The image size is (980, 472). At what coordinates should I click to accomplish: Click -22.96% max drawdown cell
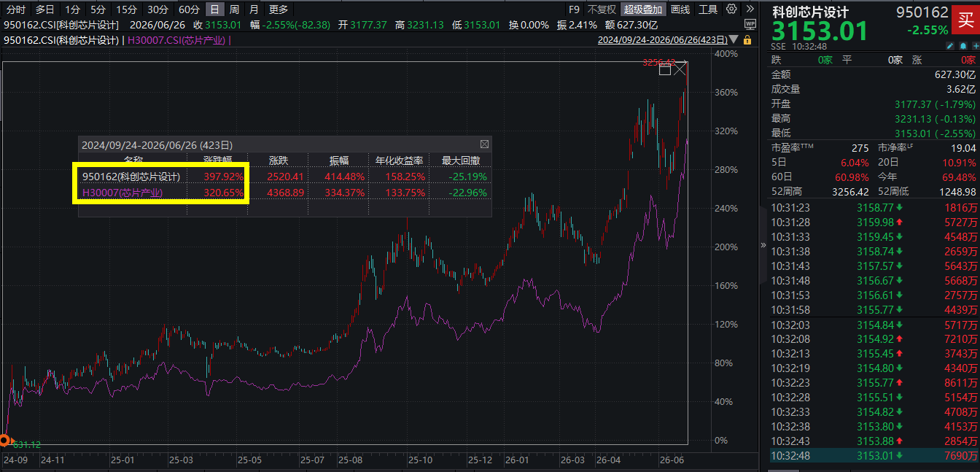click(x=467, y=193)
